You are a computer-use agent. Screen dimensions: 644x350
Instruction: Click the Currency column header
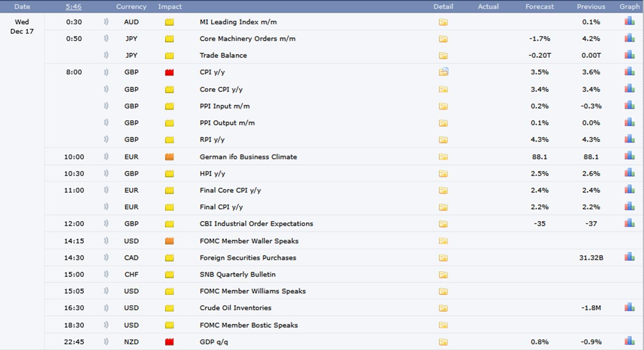[x=131, y=7]
